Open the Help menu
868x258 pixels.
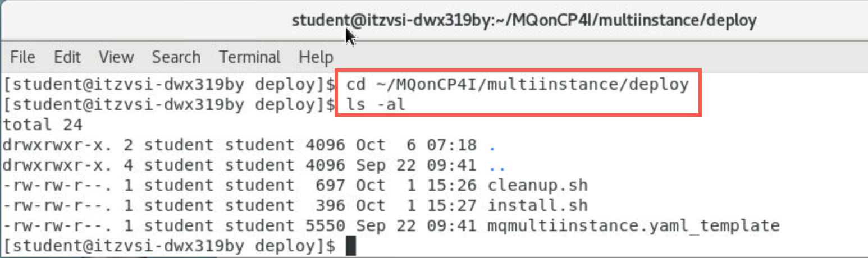(316, 57)
